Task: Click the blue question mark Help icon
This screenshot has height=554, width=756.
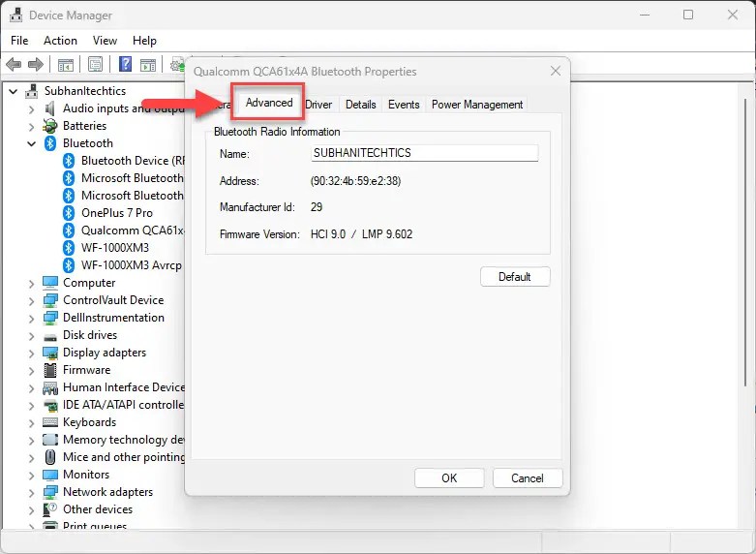Action: (126, 64)
